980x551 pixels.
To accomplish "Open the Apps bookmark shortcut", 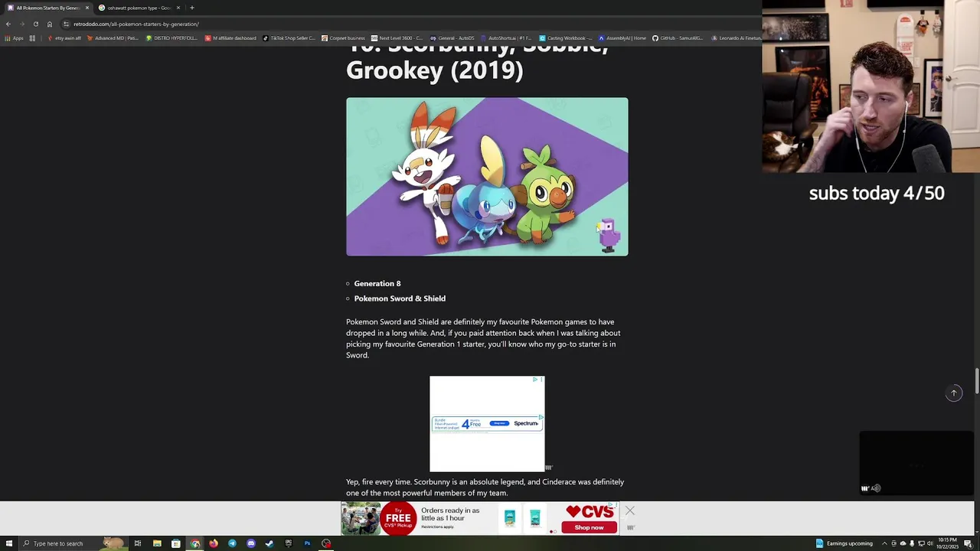I will pyautogui.click(x=14, y=38).
